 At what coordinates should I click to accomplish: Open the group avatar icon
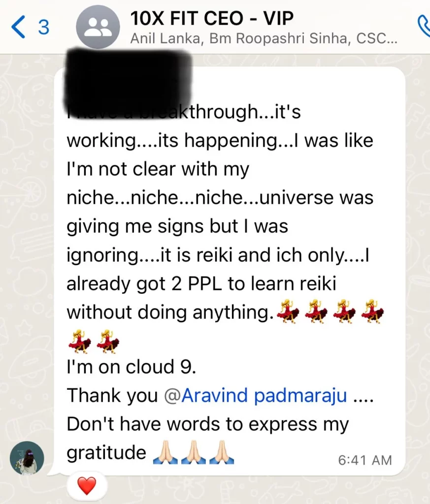pyautogui.click(x=98, y=27)
